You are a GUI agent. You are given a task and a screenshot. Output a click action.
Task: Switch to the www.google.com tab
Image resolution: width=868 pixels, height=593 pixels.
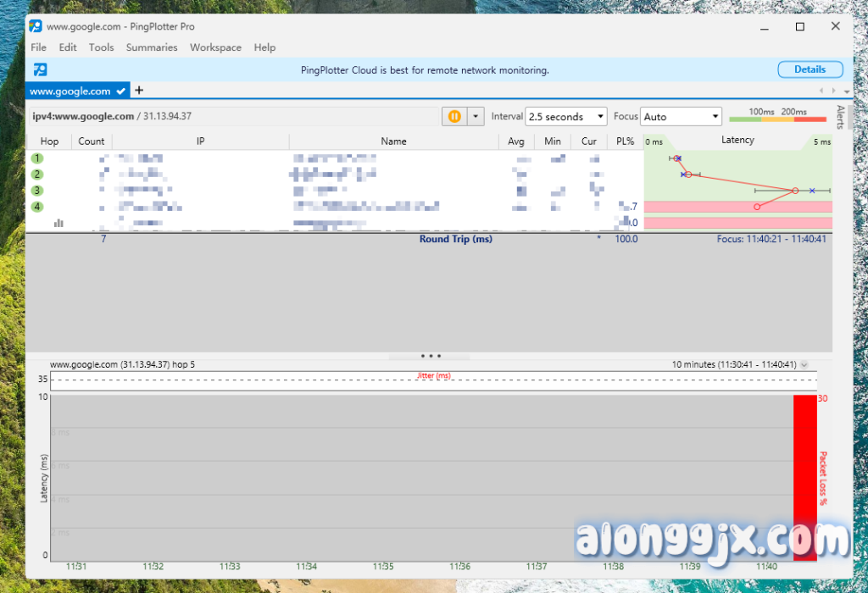pyautogui.click(x=70, y=91)
